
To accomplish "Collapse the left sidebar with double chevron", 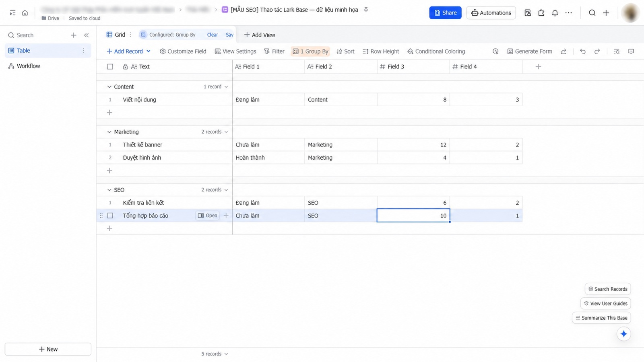I will point(86,35).
